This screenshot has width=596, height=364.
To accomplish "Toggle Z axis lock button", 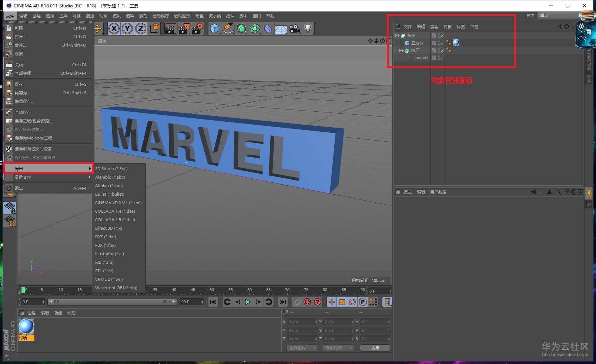I will (141, 28).
